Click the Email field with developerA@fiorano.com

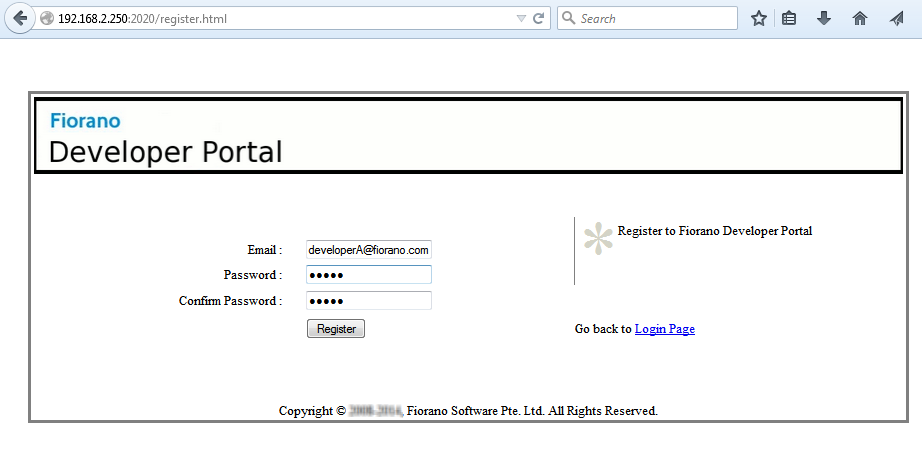(369, 250)
